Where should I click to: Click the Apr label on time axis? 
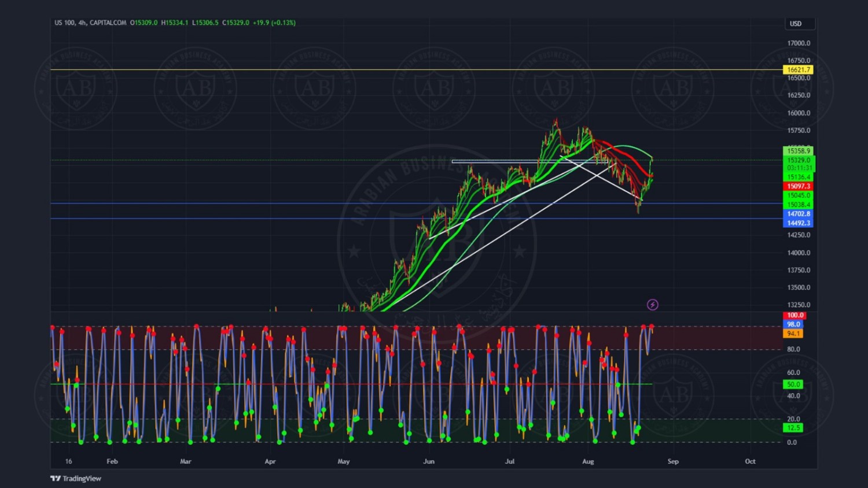pos(270,461)
